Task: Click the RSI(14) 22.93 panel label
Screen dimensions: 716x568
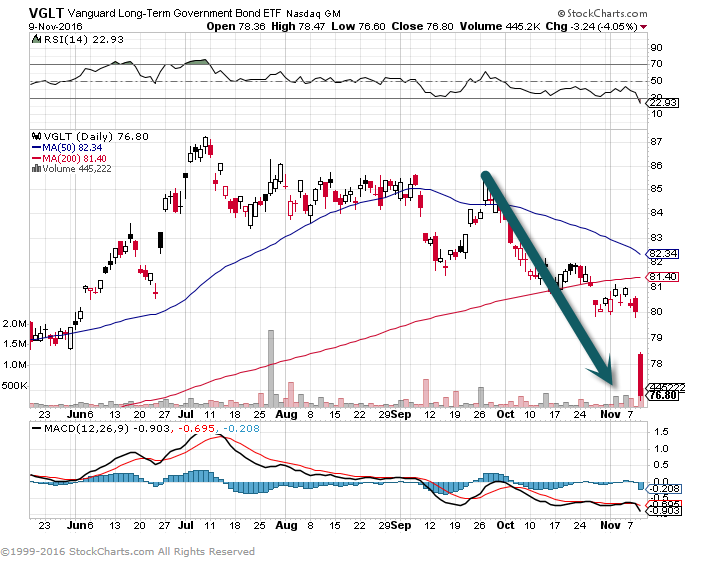Action: [x=83, y=40]
